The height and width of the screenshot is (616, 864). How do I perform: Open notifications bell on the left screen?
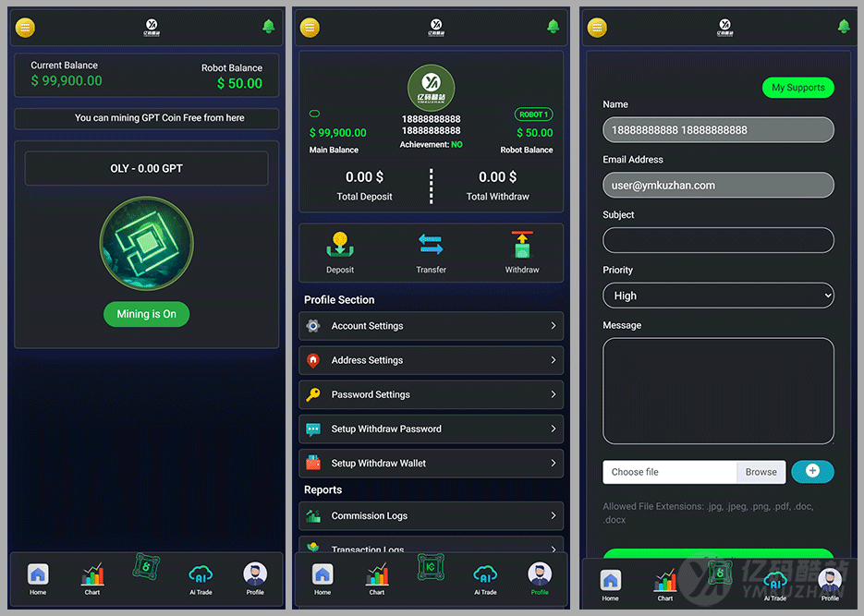click(269, 27)
